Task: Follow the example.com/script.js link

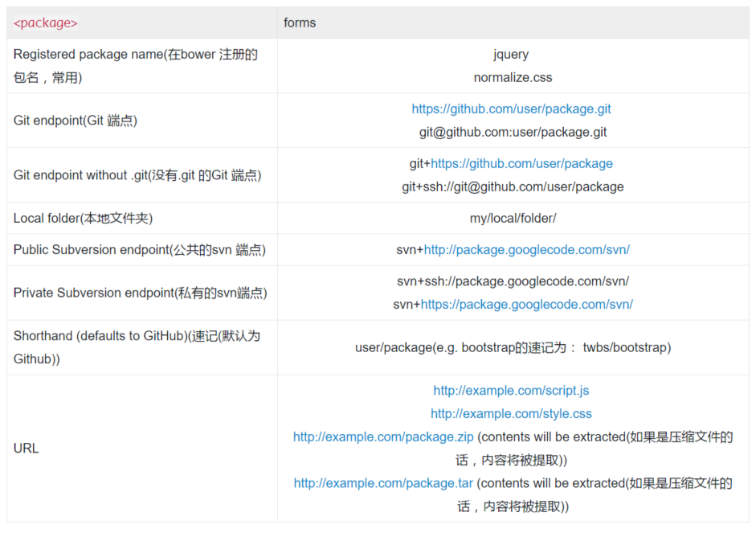Action: click(x=511, y=390)
